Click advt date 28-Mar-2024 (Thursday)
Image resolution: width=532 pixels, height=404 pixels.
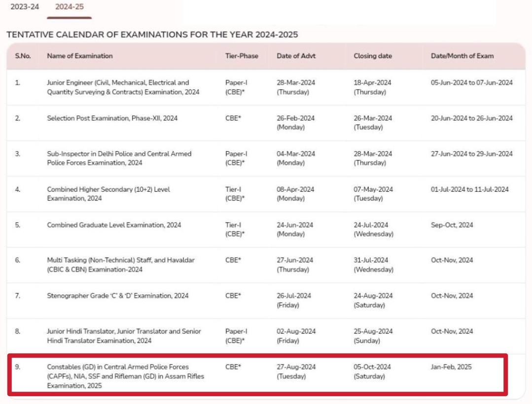295,87
